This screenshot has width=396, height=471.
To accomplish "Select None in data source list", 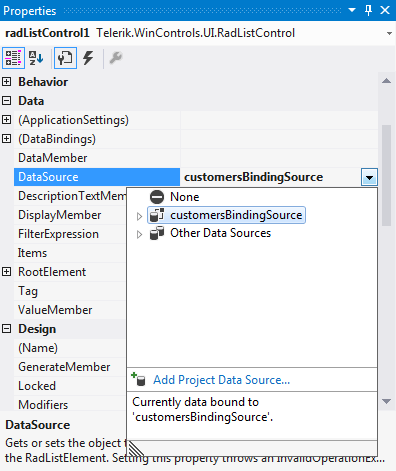I will click(x=185, y=197).
